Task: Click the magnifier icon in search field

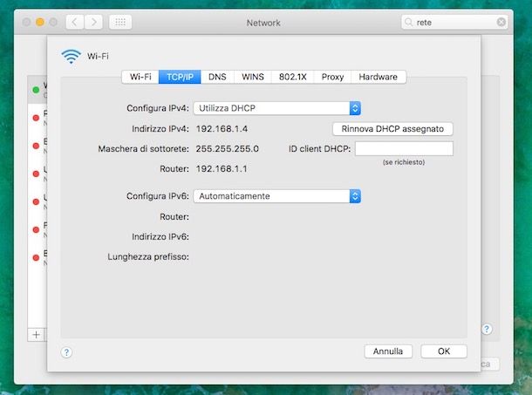Action: tap(408, 23)
